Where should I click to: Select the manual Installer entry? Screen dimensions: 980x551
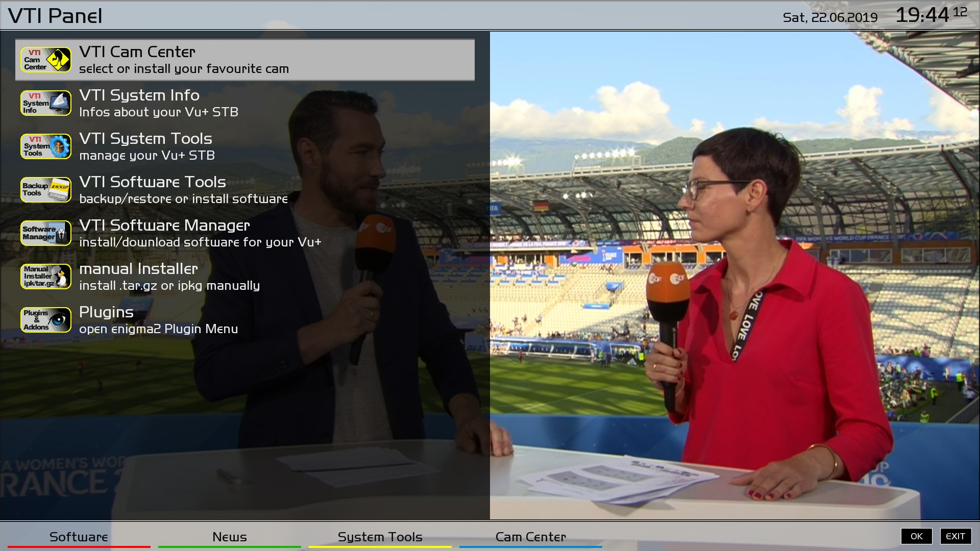coord(245,277)
